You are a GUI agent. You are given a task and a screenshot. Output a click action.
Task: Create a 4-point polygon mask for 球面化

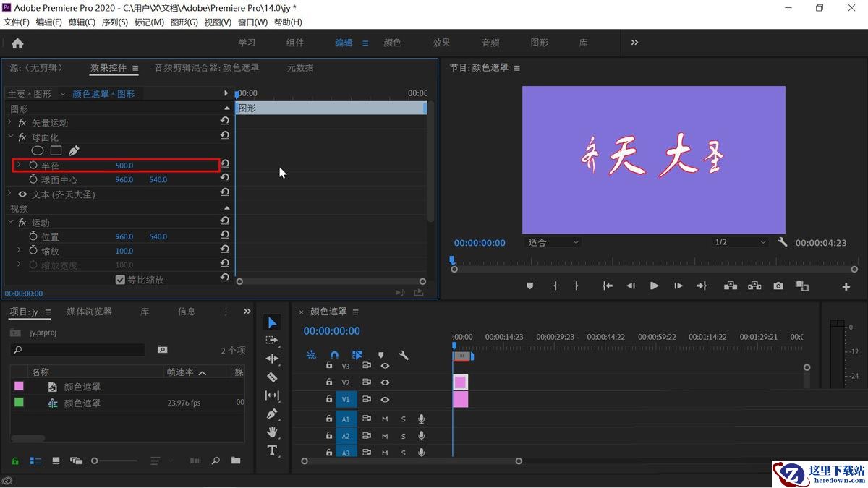pyautogui.click(x=56, y=151)
